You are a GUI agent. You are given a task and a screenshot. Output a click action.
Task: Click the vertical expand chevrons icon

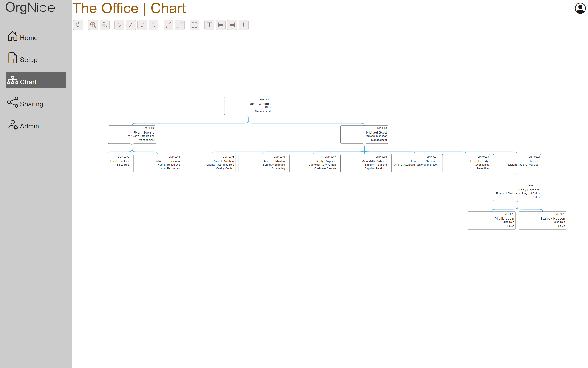pyautogui.click(x=119, y=25)
